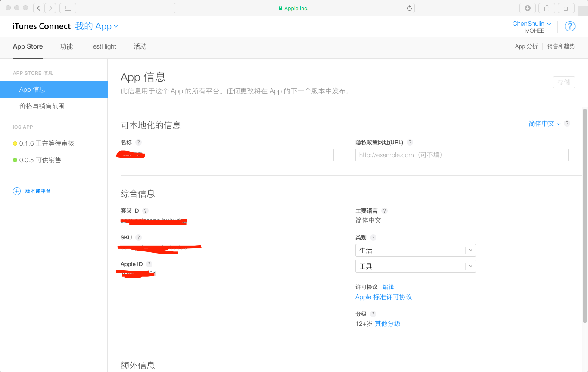The height and width of the screenshot is (372, 588).
Task: Click the Safari forward arrow button
Action: pos(50,8)
